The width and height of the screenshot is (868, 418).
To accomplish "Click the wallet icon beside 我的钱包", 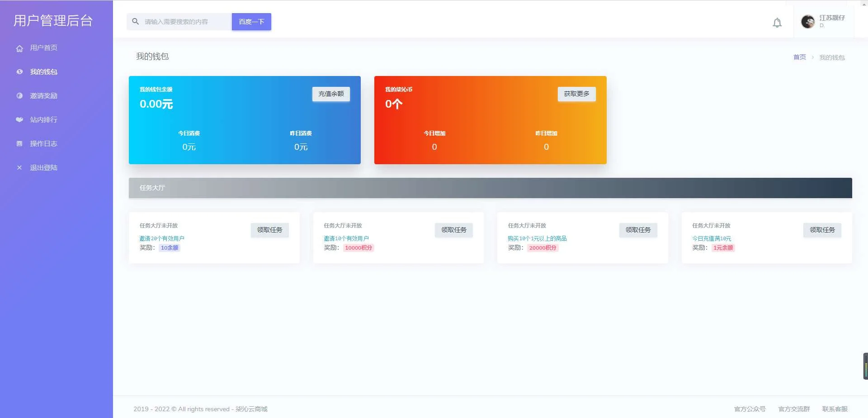I will point(19,72).
